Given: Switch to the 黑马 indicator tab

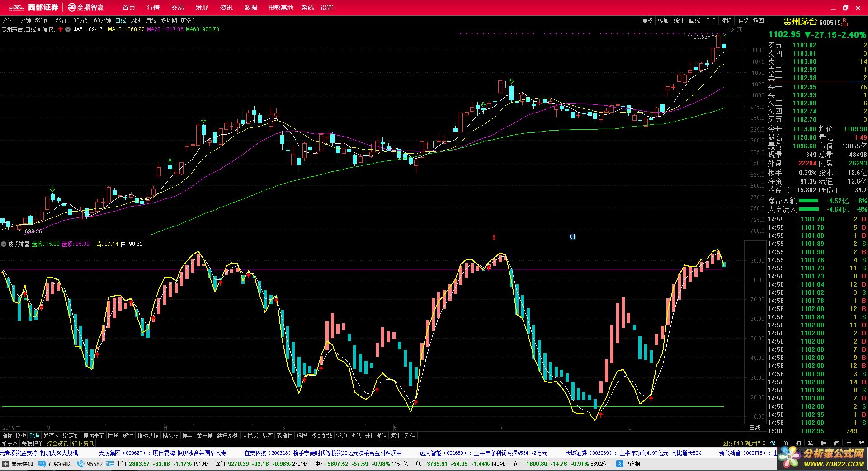Looking at the screenshot, I should 188,435.
